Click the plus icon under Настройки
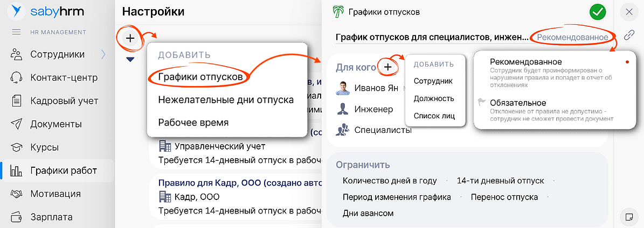The image size is (644, 228). (130, 38)
